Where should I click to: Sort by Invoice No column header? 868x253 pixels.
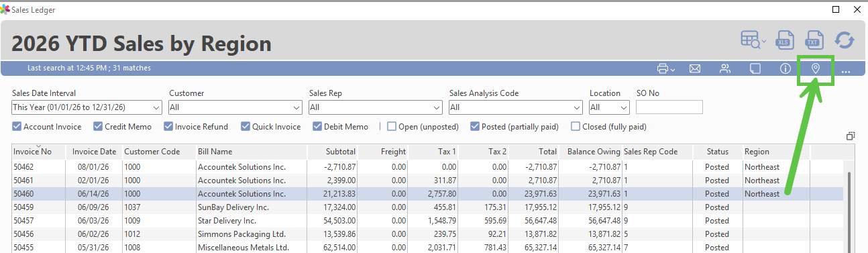[x=38, y=152]
